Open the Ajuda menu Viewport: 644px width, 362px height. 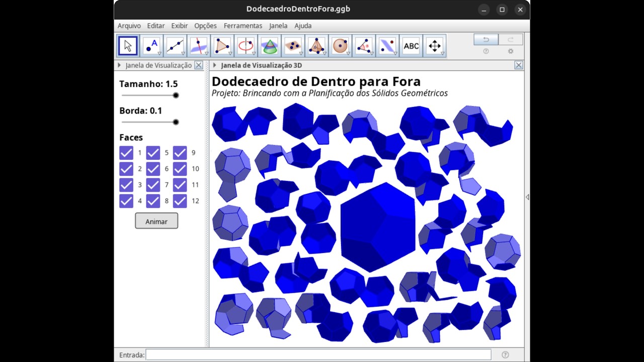tap(303, 26)
